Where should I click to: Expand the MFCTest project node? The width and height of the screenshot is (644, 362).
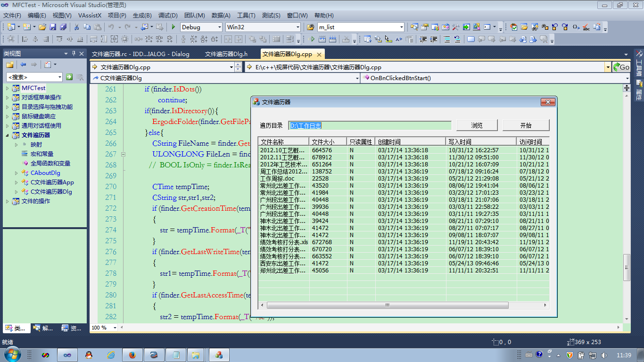pos(7,88)
